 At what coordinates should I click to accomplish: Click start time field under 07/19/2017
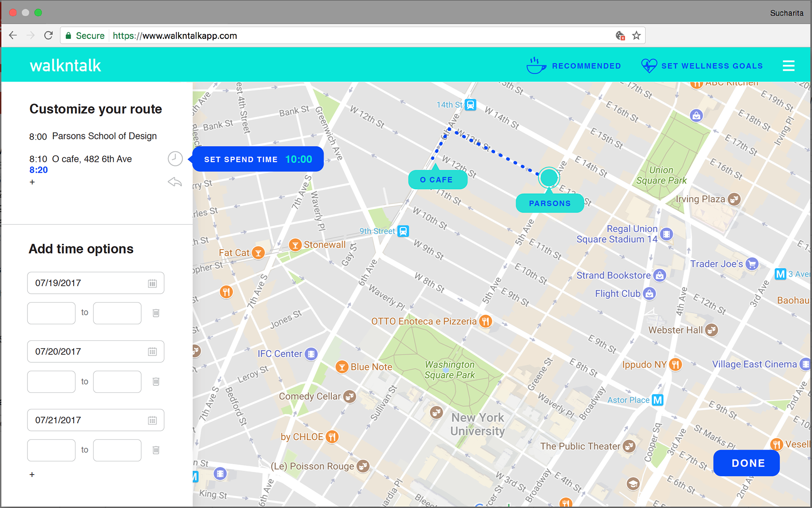51,313
